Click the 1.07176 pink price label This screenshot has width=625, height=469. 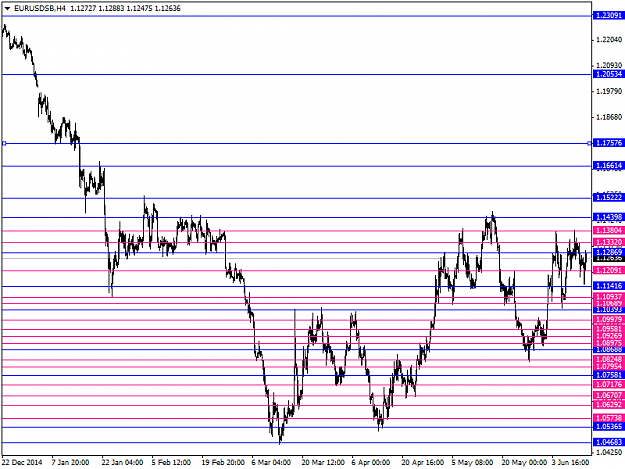tap(608, 385)
